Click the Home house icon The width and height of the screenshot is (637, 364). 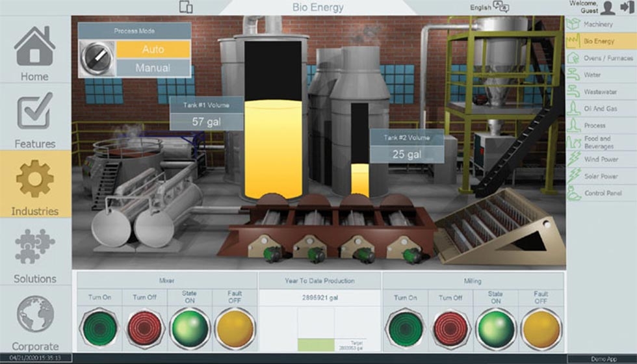[x=34, y=46]
